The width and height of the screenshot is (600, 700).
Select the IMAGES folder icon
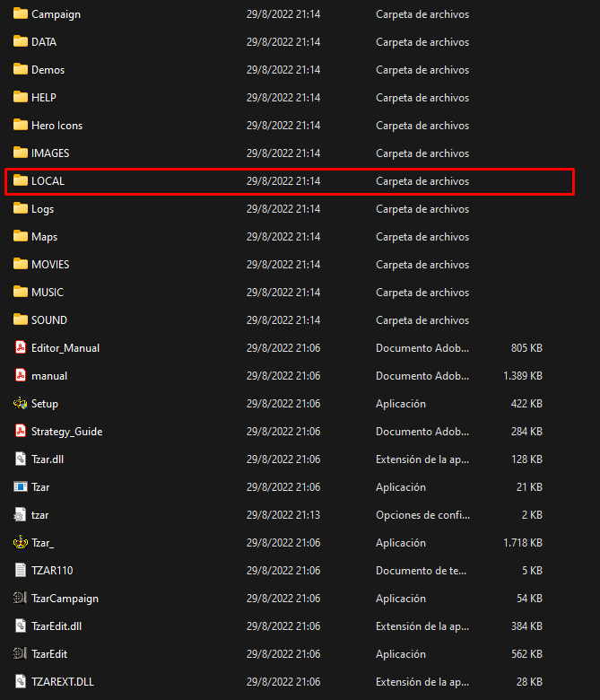pyautogui.click(x=21, y=153)
